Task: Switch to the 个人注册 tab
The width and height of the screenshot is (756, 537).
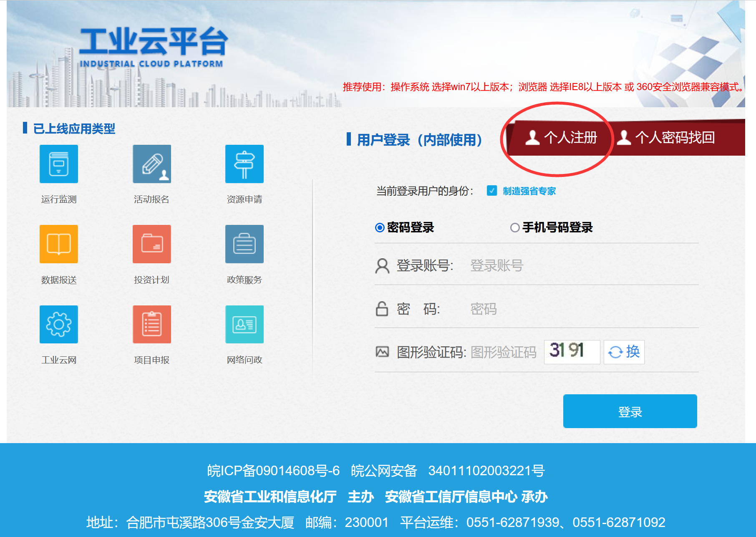Action: 562,138
